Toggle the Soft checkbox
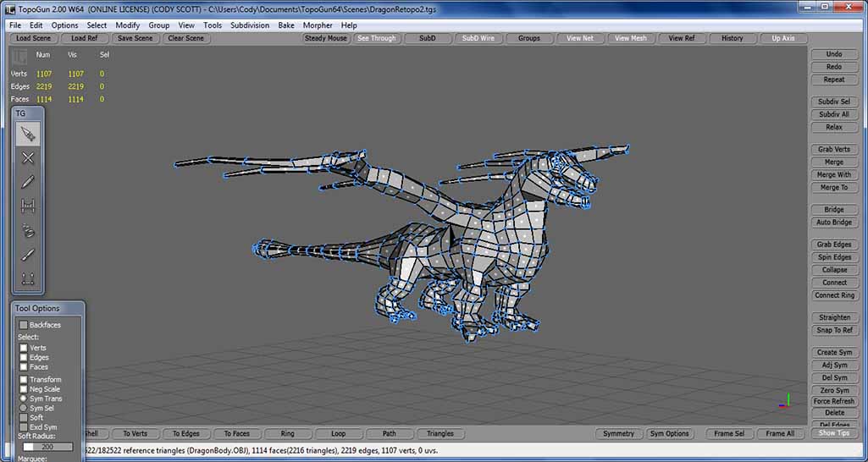The image size is (868, 462). click(23, 418)
